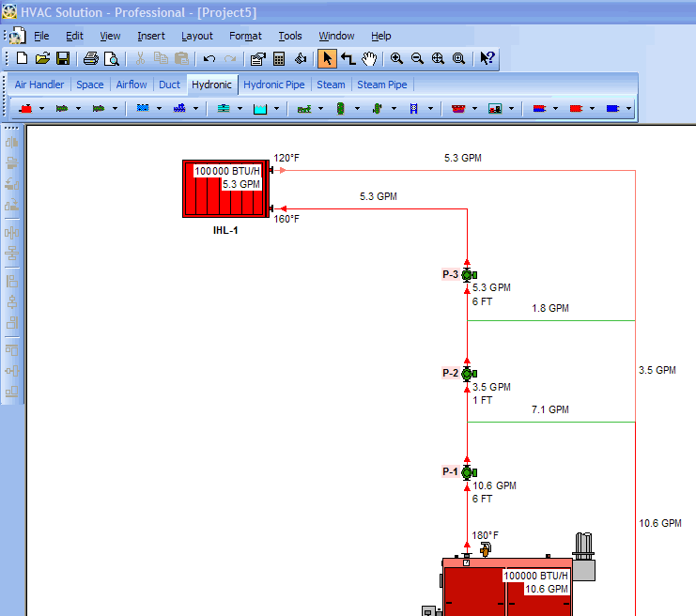Image resolution: width=696 pixels, height=616 pixels.
Task: Create a new project file
Action: tap(22, 58)
